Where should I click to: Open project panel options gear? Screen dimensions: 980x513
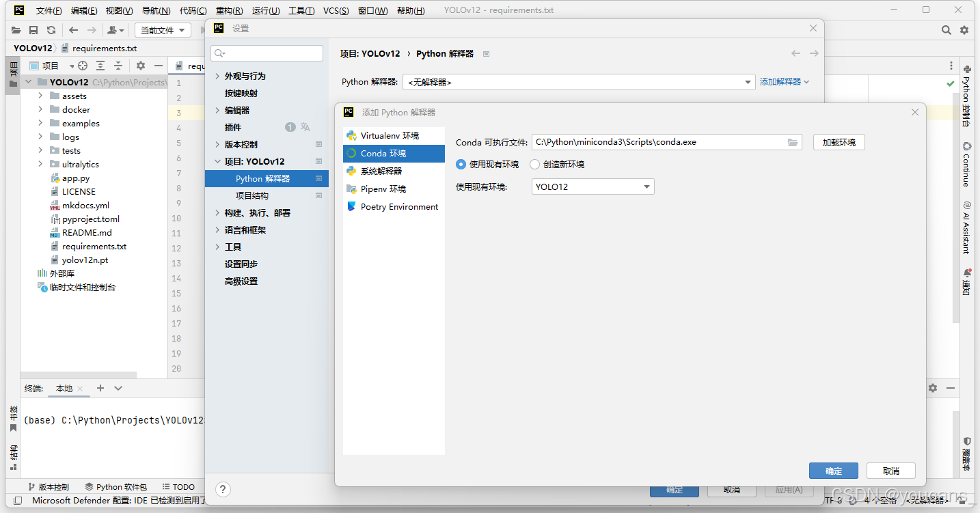pyautogui.click(x=141, y=66)
